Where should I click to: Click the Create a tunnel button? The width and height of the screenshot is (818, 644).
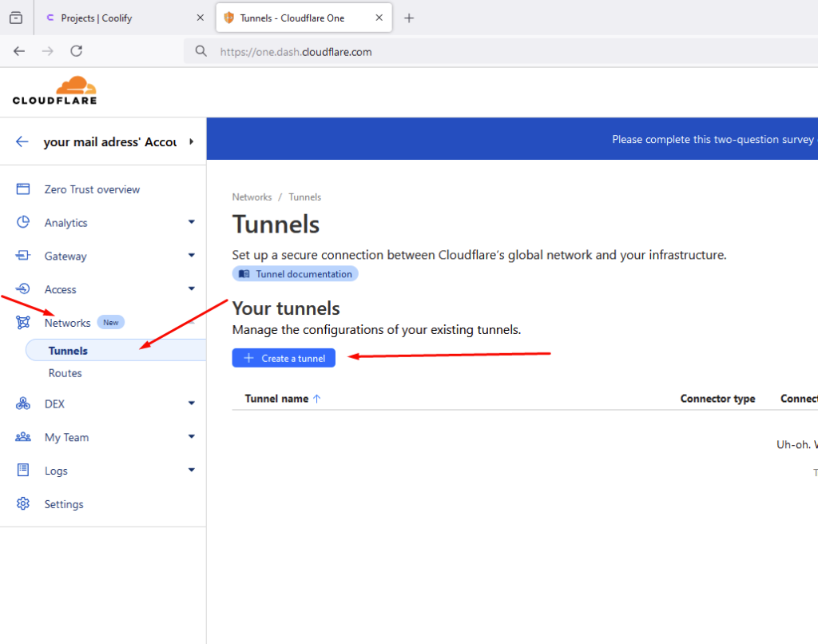coord(284,358)
